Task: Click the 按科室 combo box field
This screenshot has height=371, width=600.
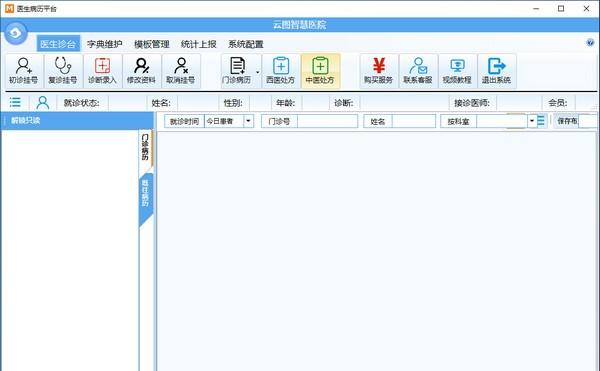Action: 502,121
